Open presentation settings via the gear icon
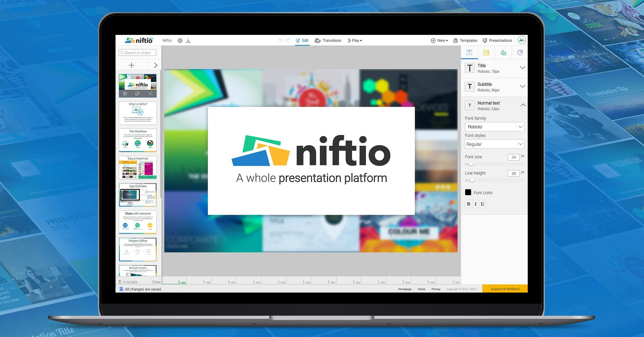 click(180, 40)
